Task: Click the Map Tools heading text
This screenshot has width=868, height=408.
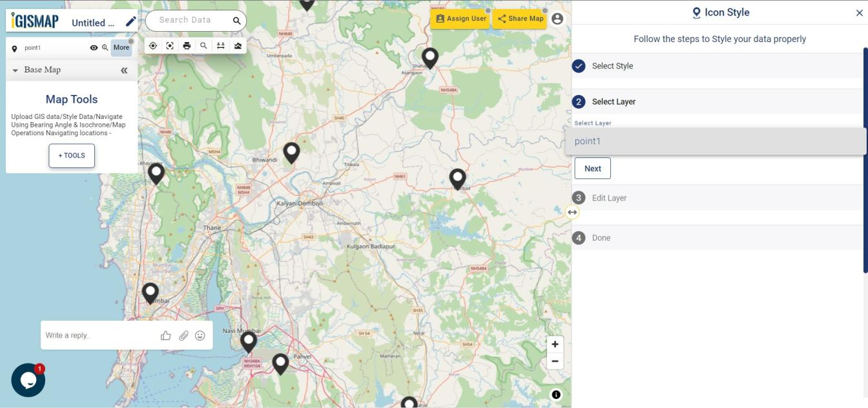Action: 72,100
